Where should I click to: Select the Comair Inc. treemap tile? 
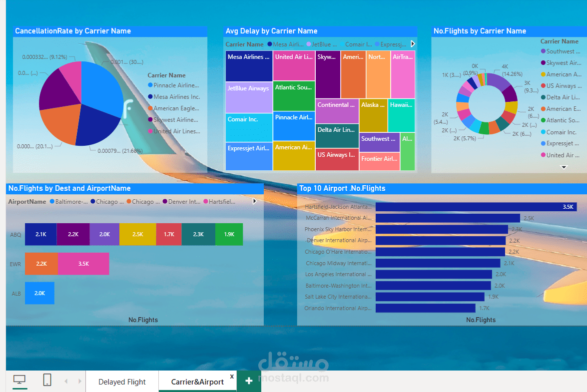pos(249,127)
